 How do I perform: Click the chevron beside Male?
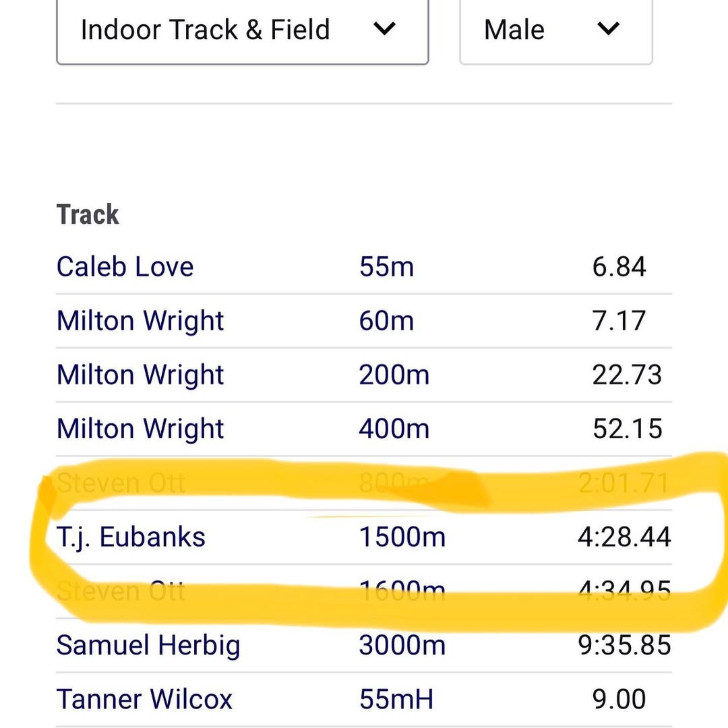608,30
